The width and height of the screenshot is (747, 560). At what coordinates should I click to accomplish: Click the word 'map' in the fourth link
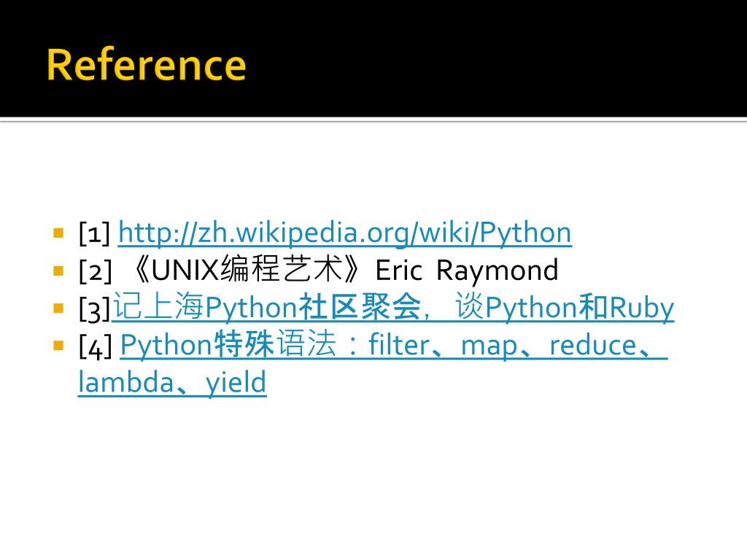[x=489, y=347]
